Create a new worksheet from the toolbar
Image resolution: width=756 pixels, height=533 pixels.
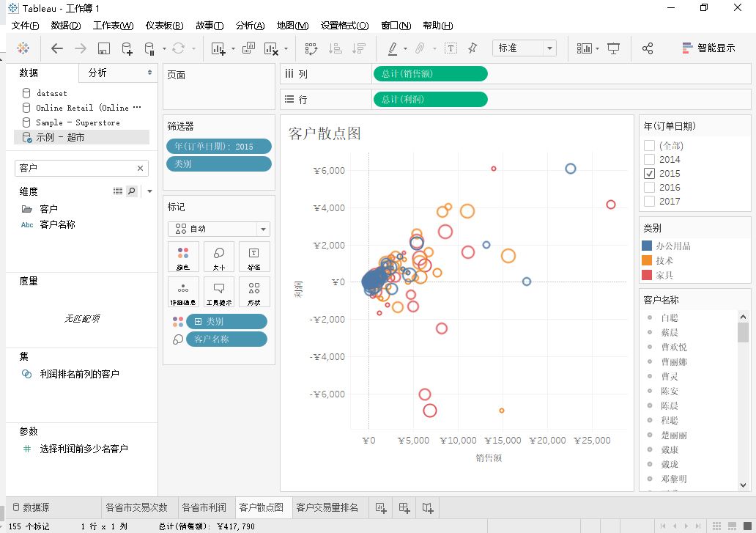point(218,48)
